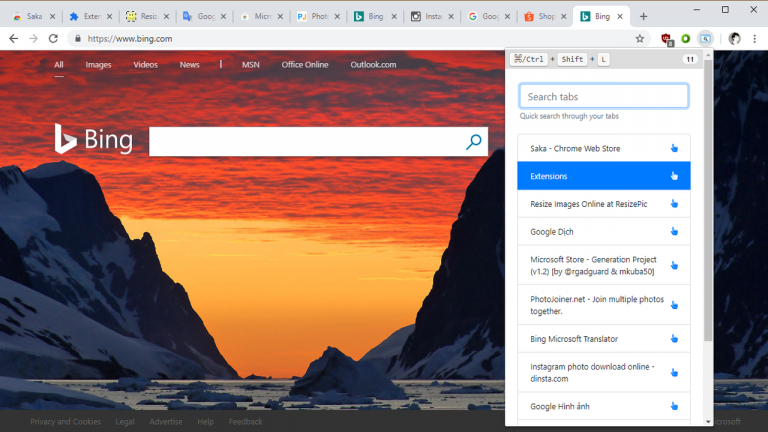768x432 pixels.
Task: Go back to previous page
Action: click(14, 39)
